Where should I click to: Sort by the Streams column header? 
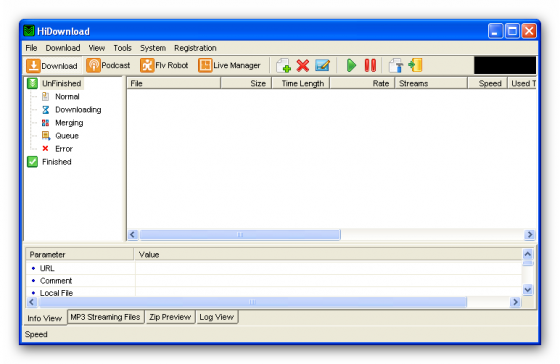tap(431, 83)
